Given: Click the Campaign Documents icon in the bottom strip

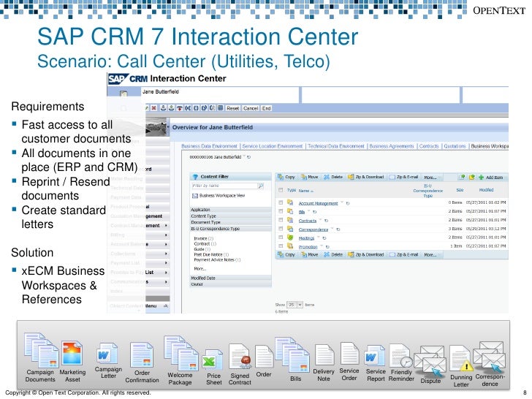Looking at the screenshot, I should tap(42, 350).
